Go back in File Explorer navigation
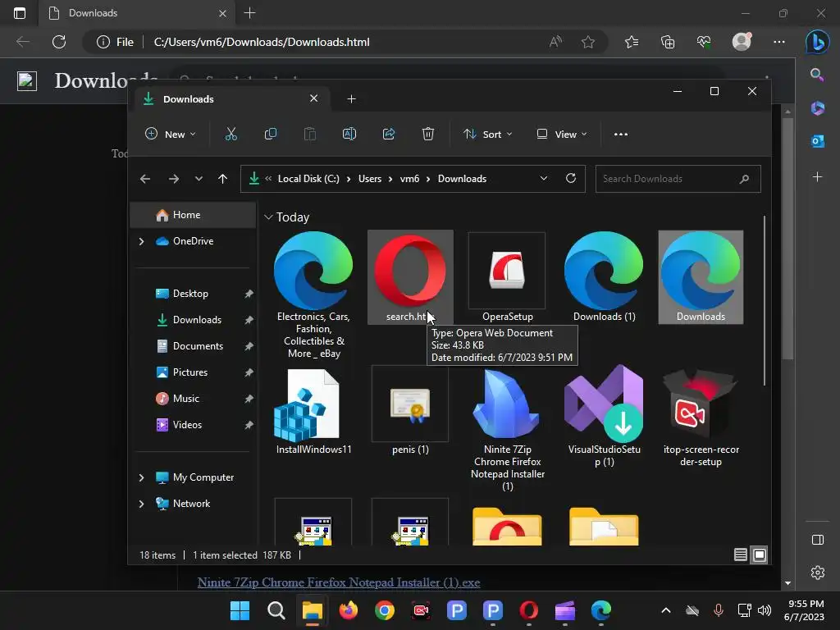840x630 pixels. [x=145, y=179]
